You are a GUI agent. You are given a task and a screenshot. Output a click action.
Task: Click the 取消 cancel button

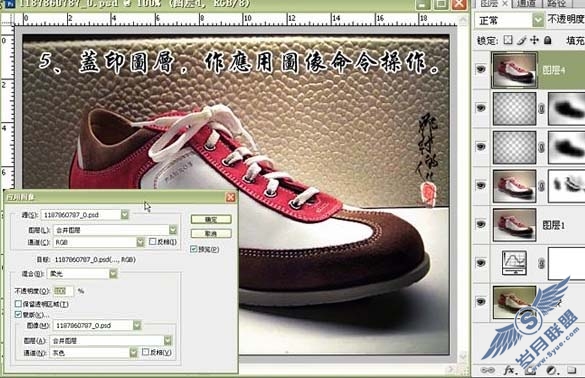(x=211, y=234)
